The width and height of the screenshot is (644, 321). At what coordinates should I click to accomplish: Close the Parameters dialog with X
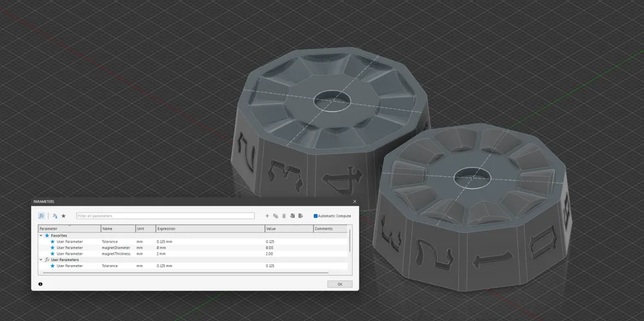tap(354, 201)
